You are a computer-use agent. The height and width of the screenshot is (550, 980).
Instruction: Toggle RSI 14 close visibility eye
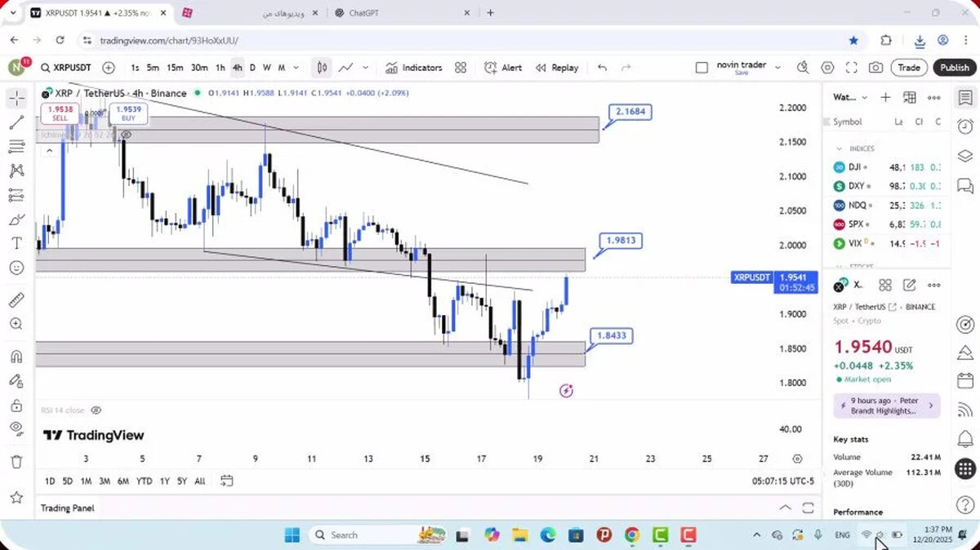tap(96, 410)
